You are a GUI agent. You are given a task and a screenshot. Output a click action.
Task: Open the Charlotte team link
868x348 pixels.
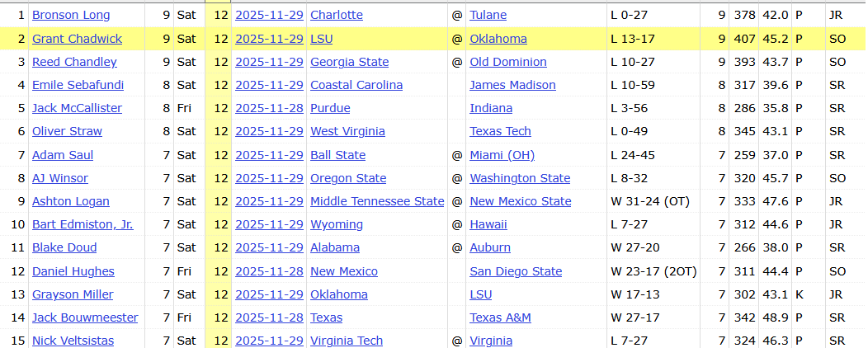pos(336,15)
